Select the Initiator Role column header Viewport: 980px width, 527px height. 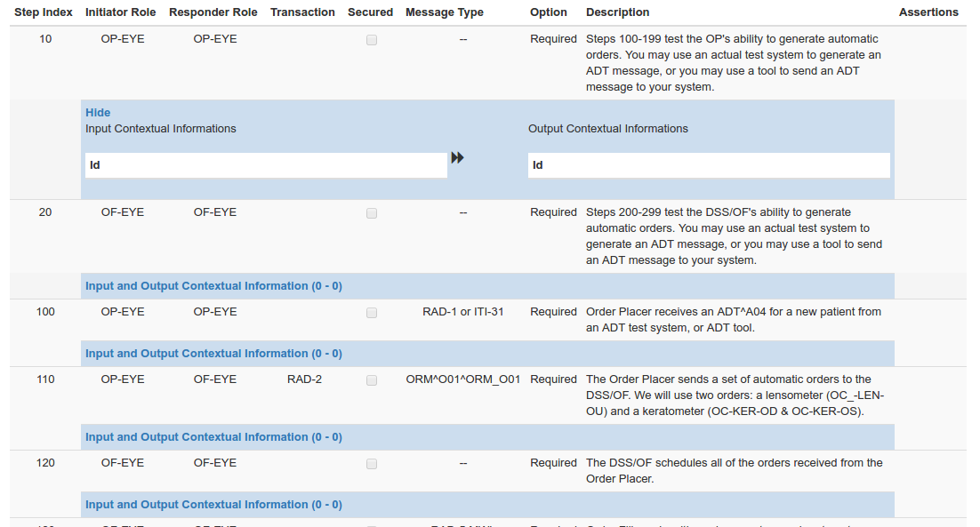click(x=120, y=12)
